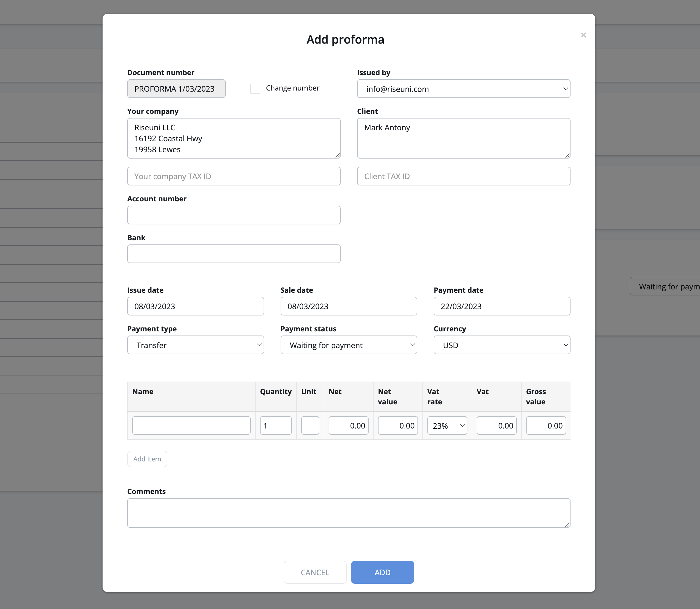Expand the Payment type dropdown
The width and height of the screenshot is (700, 609).
click(x=195, y=345)
